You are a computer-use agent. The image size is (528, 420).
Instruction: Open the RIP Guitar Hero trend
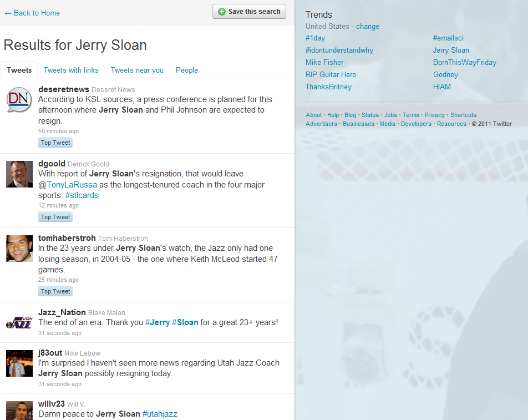coord(331,74)
